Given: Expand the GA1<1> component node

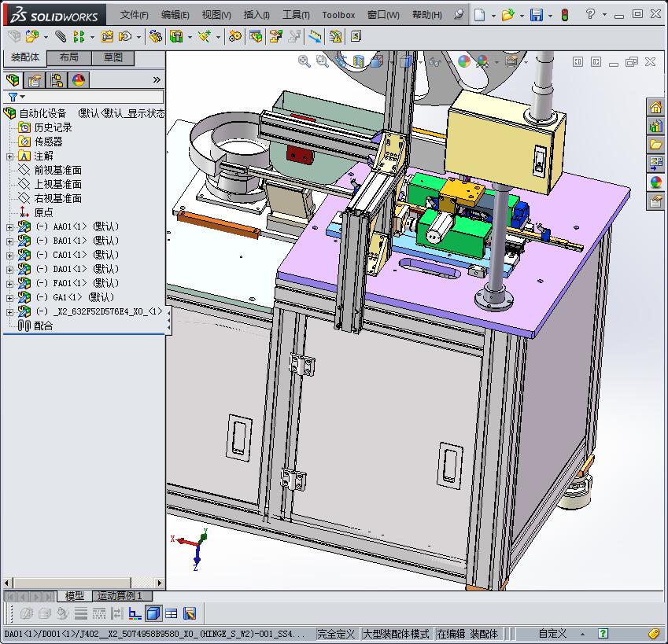Looking at the screenshot, I should coord(9,298).
